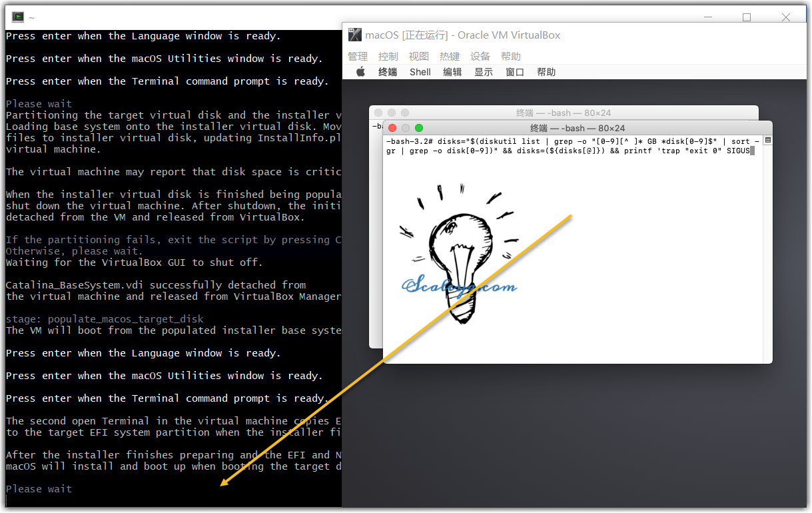Click the green zoom button on front Terminal

coord(419,128)
